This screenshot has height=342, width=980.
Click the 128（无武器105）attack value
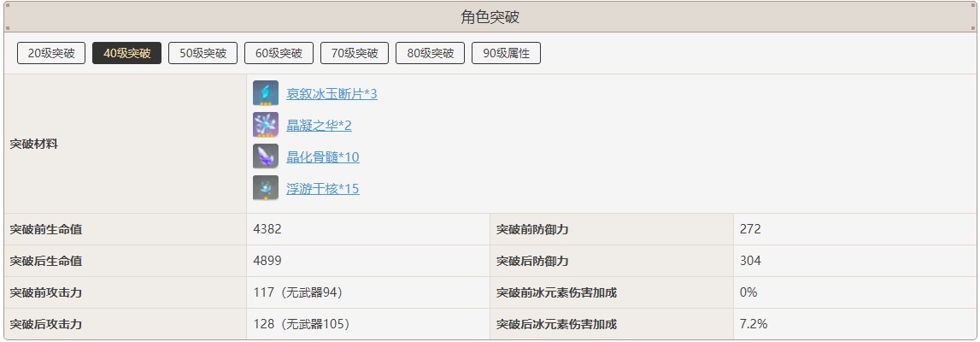click(302, 324)
